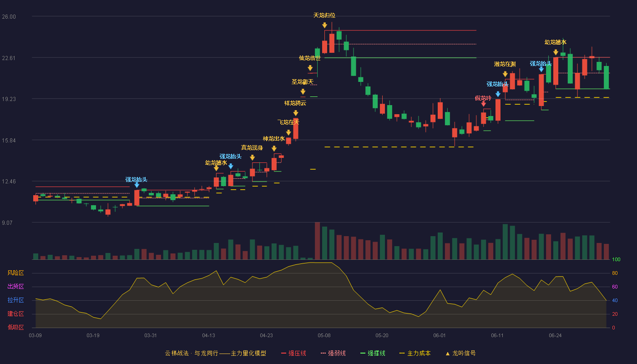Show or hide 龙吟信号 legend entry
The image size is (637, 364).
point(460,353)
